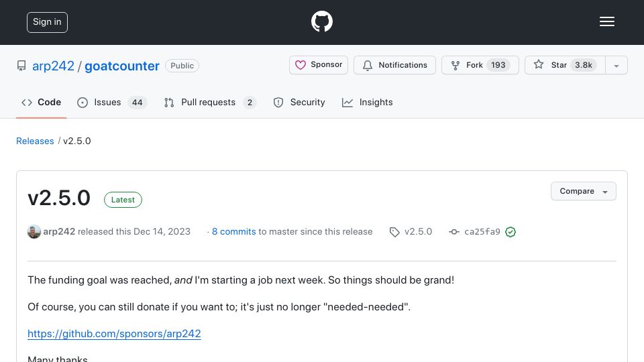Click the Latest release badge
The image size is (644, 362).
[123, 200]
